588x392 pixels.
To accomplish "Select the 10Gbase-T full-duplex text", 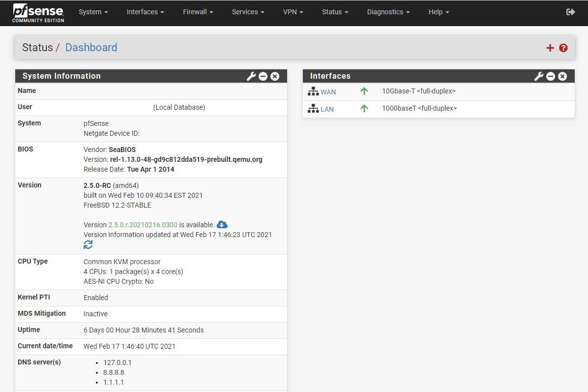I will 418,91.
